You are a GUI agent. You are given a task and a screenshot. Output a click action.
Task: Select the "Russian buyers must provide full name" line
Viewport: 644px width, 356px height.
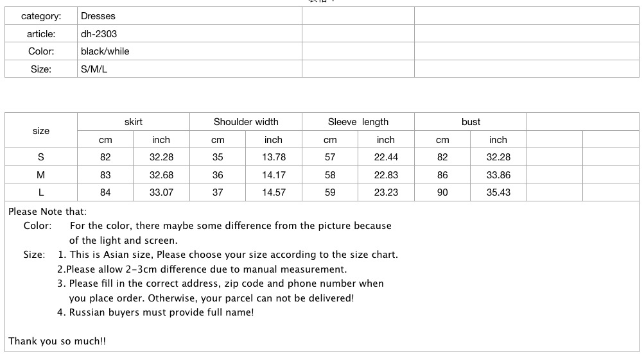click(155, 312)
